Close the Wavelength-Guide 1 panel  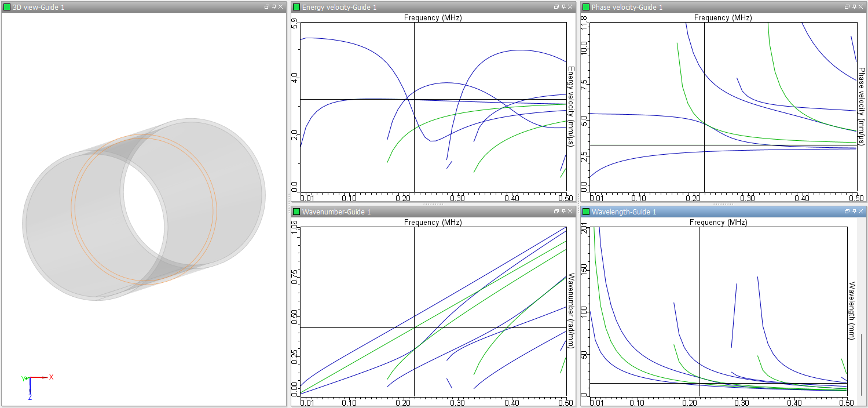(x=860, y=212)
